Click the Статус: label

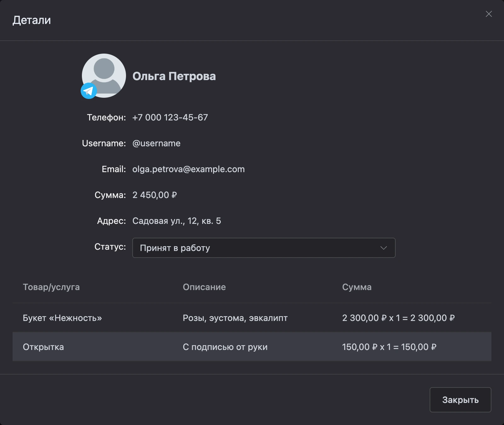[110, 247]
